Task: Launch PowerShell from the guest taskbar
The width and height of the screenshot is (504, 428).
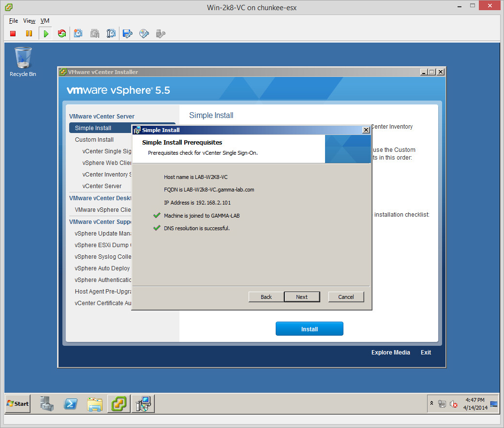Action: pos(71,404)
